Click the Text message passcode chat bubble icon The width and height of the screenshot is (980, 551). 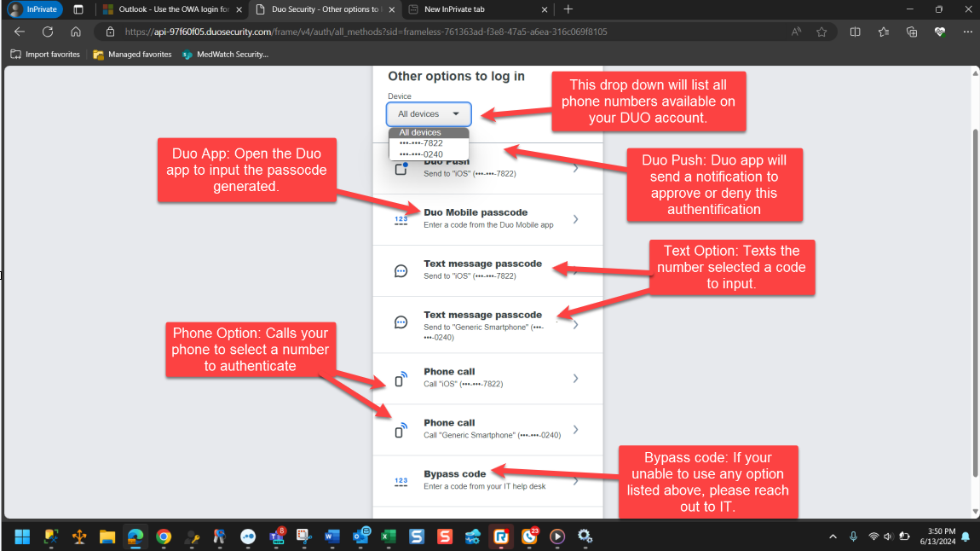401,270
